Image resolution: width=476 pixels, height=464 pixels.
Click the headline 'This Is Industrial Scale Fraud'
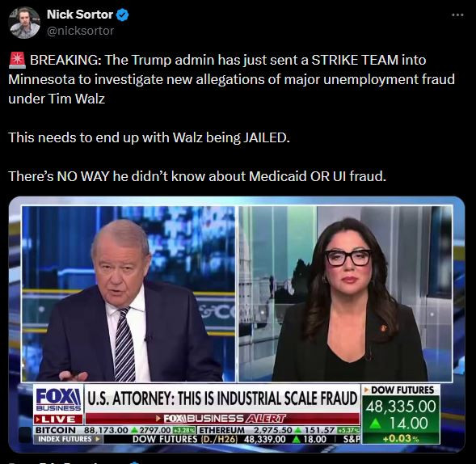pyautogui.click(x=267, y=399)
